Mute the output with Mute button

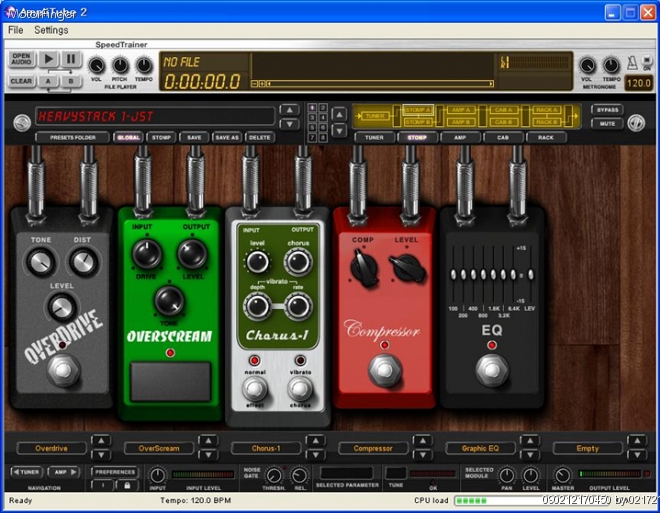(606, 124)
